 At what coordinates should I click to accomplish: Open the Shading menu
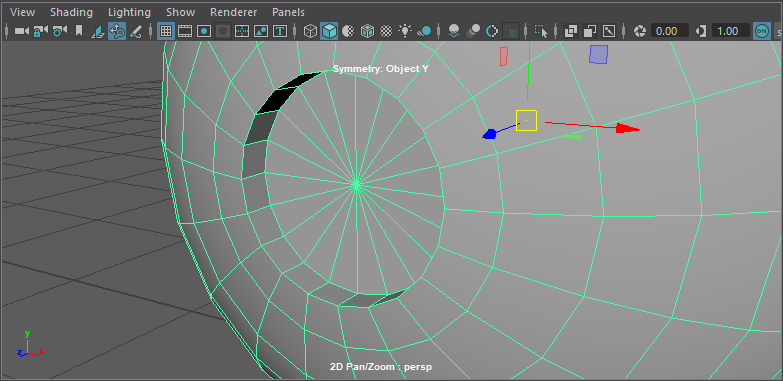click(71, 12)
